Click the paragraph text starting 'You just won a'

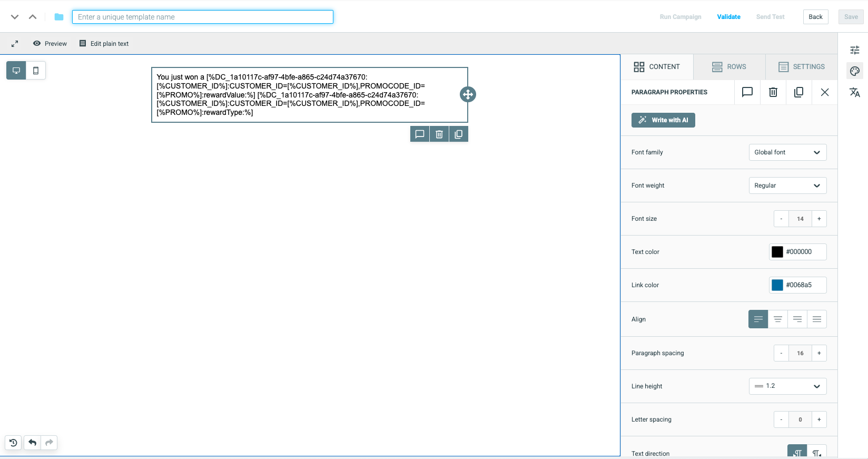click(x=291, y=95)
